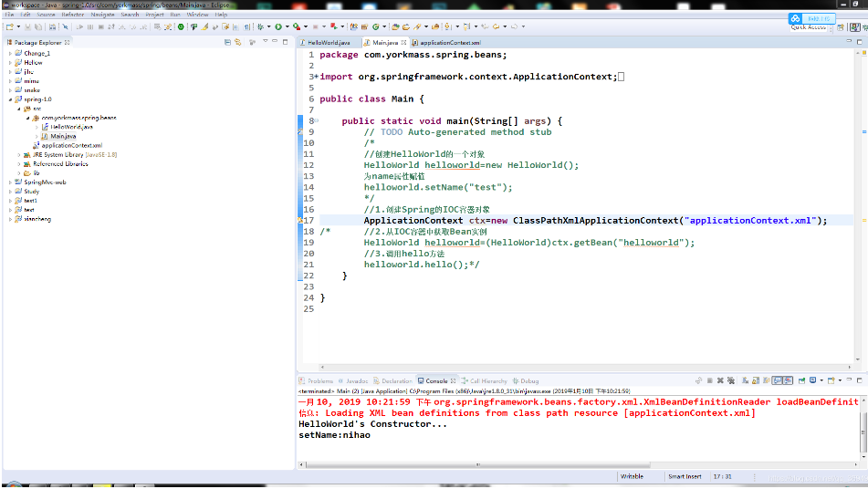Image resolution: width=868 pixels, height=489 pixels.
Task: Open Package Explorer view menu dropdown
Action: click(x=266, y=43)
